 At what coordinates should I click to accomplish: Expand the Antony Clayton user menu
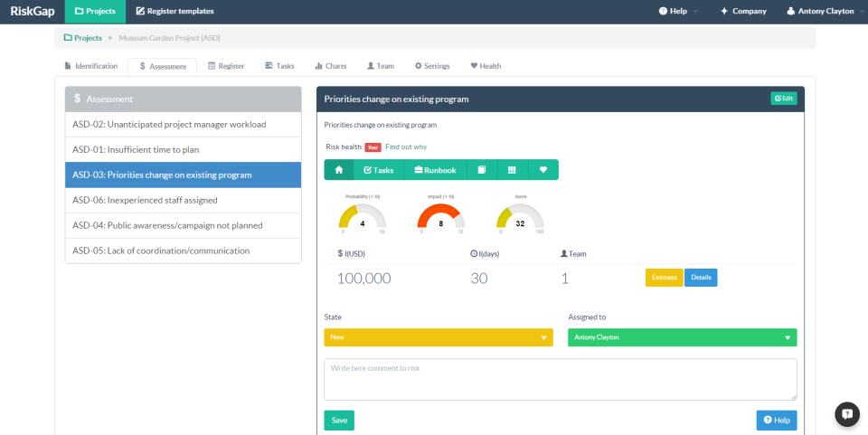pos(820,12)
